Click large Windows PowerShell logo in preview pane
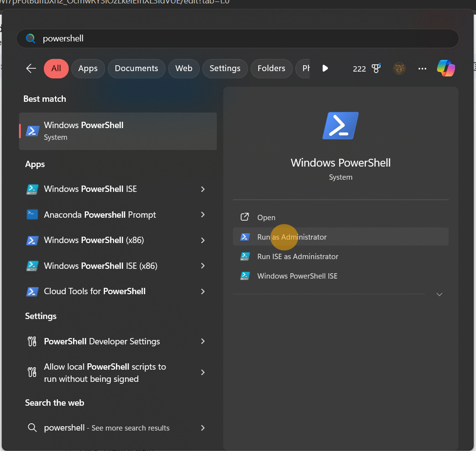The height and width of the screenshot is (451, 476). 341,126
